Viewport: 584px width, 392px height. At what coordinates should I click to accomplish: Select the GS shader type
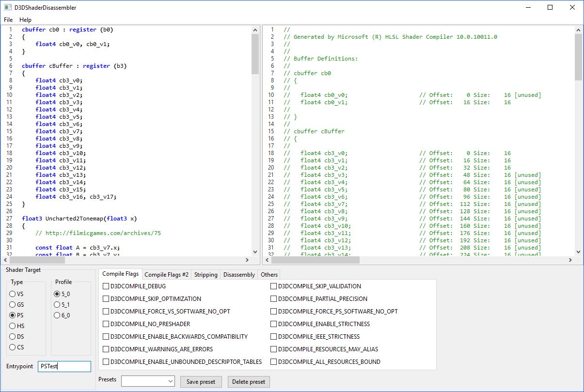tap(16, 305)
